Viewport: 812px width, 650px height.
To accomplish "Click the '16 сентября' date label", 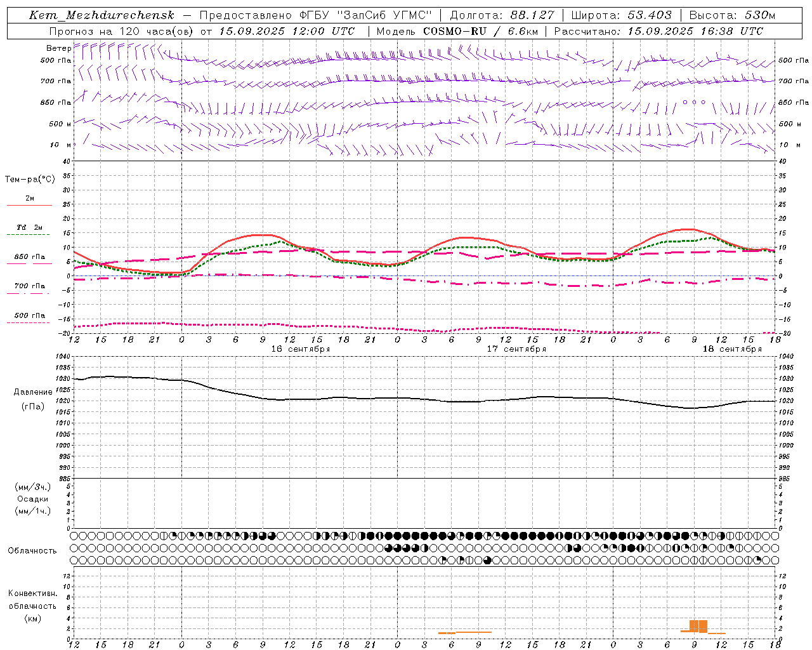I will point(301,349).
